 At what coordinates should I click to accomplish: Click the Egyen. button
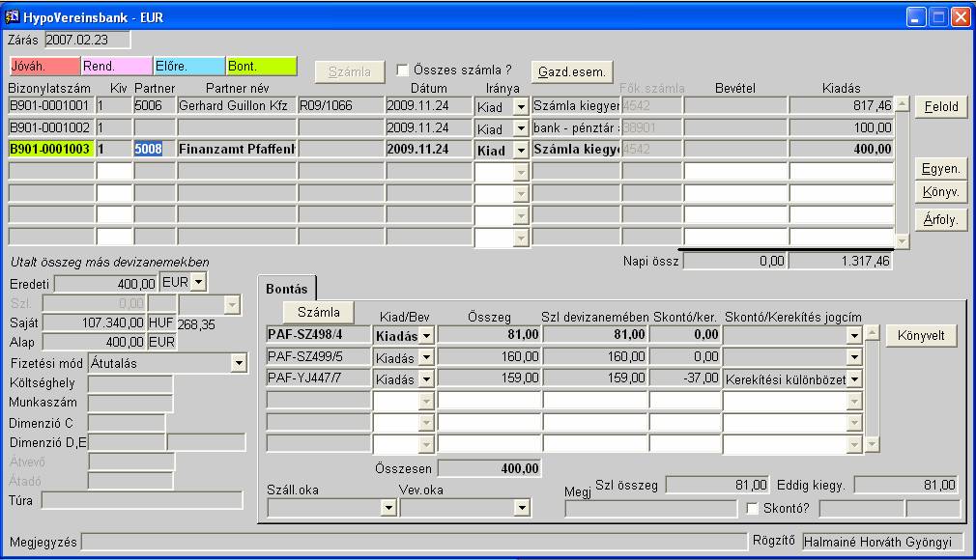tap(941, 169)
